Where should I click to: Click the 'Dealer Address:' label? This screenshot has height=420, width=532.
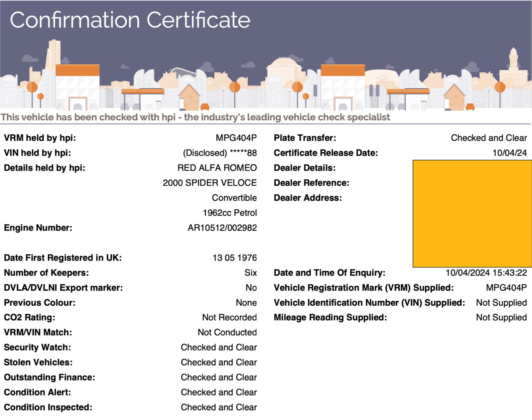[308, 198]
